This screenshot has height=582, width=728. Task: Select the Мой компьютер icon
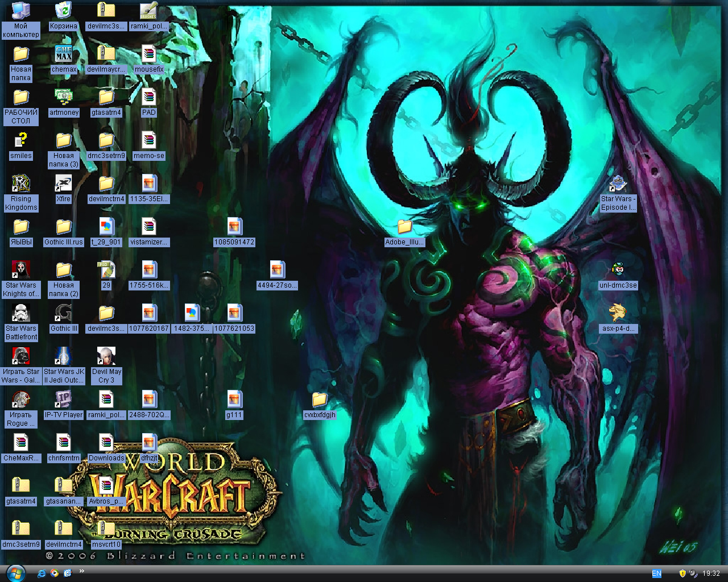pyautogui.click(x=21, y=11)
